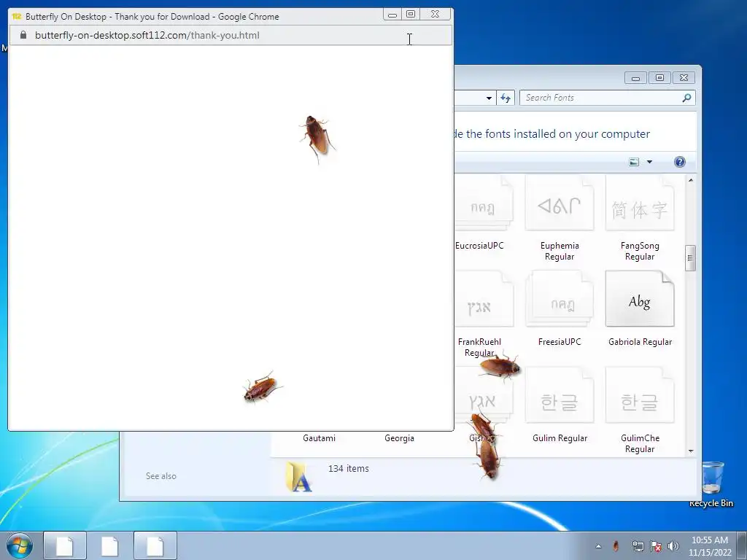747x560 pixels.
Task: Click the search magnifier icon in Fonts window
Action: [686, 98]
